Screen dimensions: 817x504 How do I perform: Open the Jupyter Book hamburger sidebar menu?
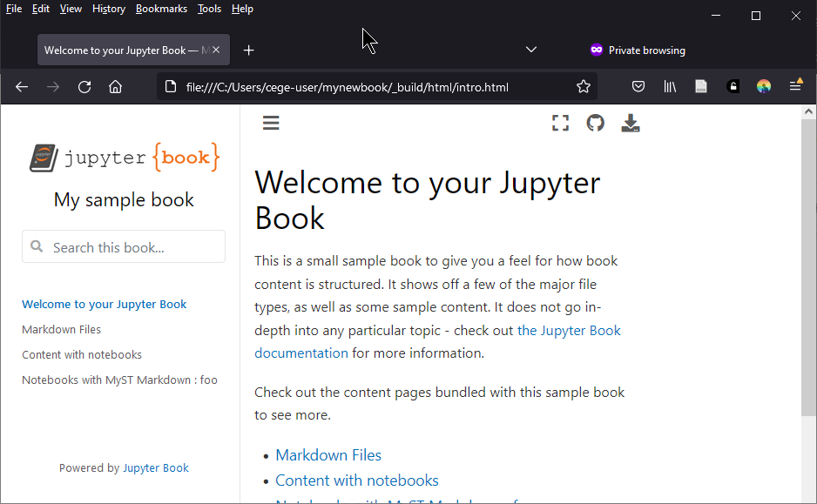tap(270, 123)
